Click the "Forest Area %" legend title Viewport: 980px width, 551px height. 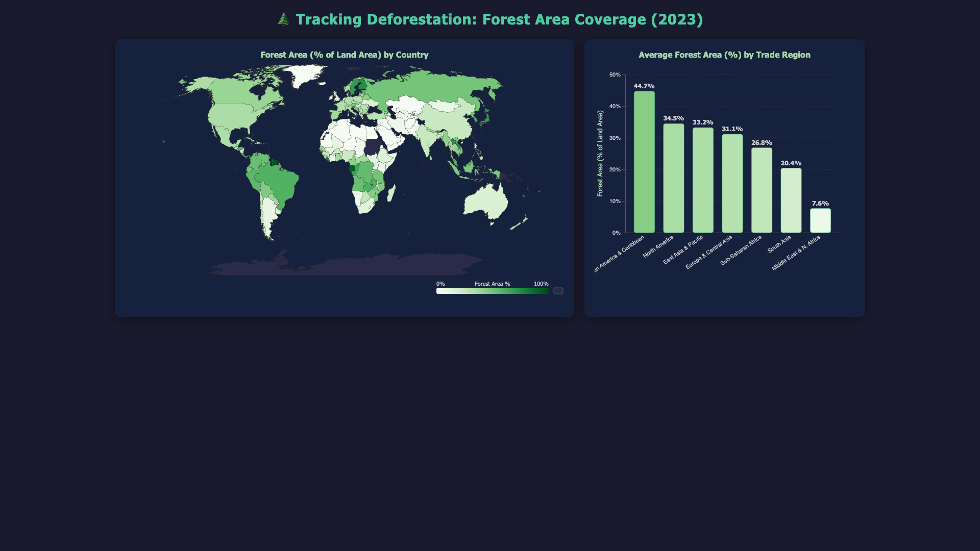click(x=493, y=284)
